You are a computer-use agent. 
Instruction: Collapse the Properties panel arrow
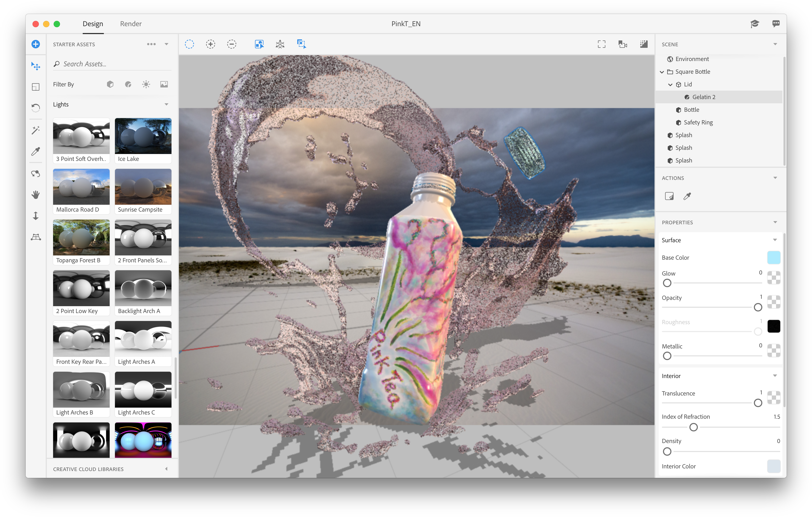tap(775, 222)
